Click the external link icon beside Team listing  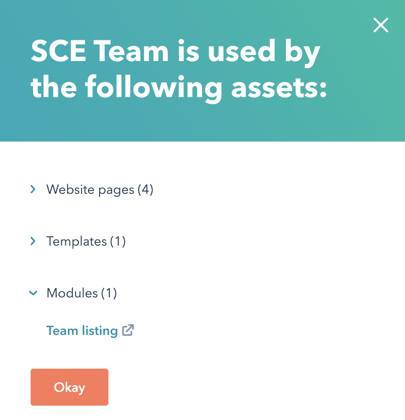click(x=128, y=330)
